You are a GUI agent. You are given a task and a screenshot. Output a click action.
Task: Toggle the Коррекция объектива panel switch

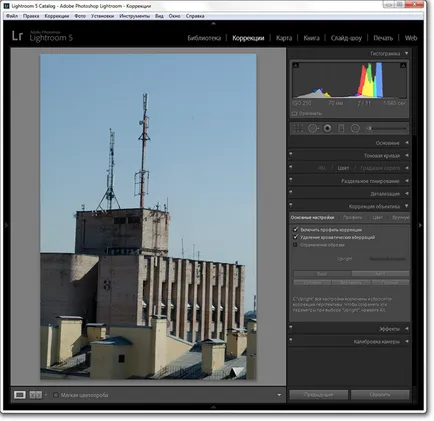291,205
